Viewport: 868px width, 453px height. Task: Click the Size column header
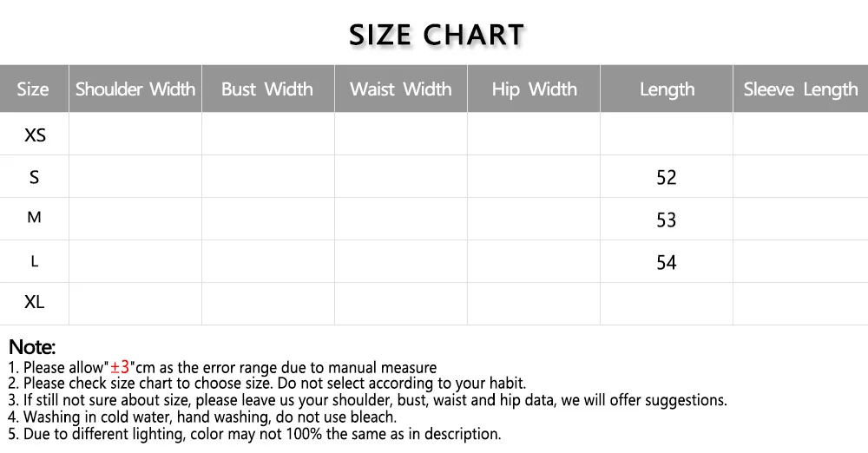coord(33,89)
